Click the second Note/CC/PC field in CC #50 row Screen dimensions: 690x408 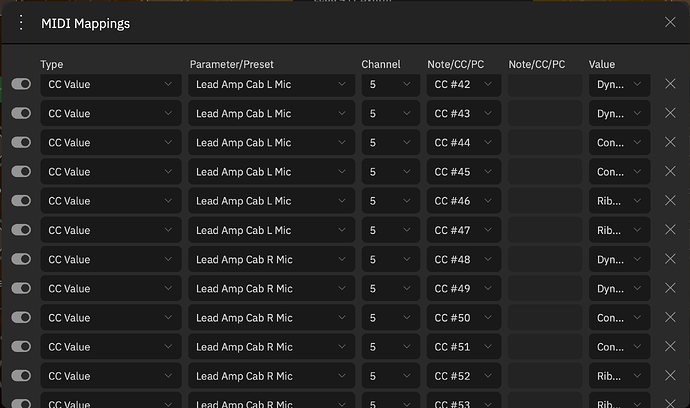(545, 317)
